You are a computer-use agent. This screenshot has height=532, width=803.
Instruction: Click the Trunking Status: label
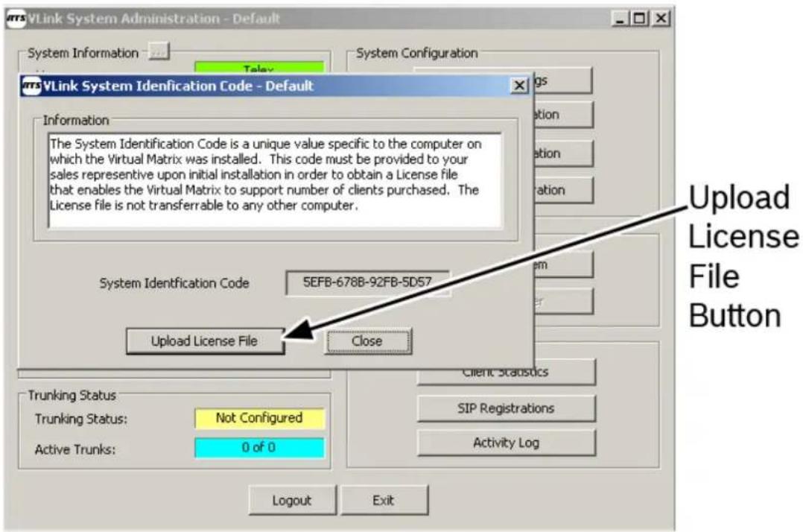[x=81, y=419]
